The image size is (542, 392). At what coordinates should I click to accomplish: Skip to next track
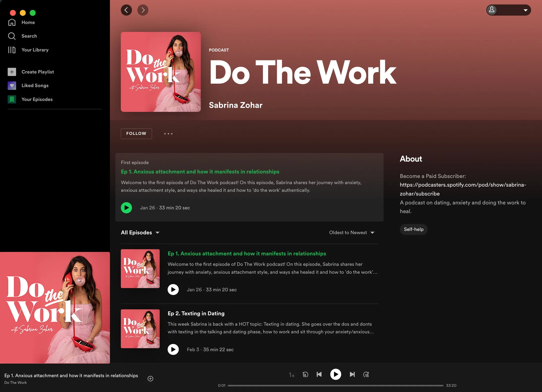[352, 374]
